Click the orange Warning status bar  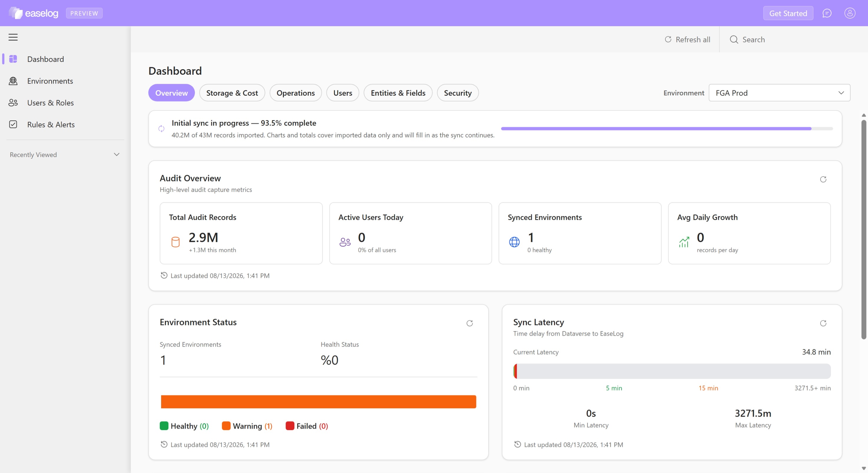pyautogui.click(x=318, y=401)
